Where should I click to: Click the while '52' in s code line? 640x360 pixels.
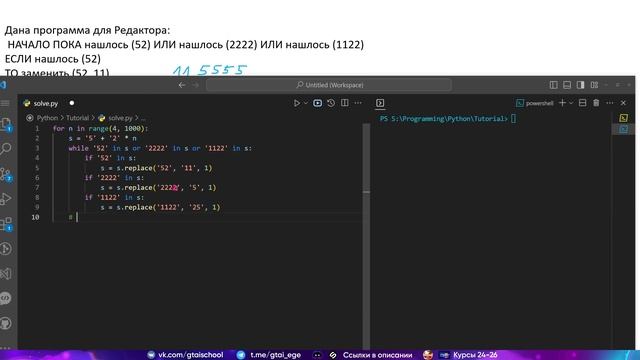160,148
